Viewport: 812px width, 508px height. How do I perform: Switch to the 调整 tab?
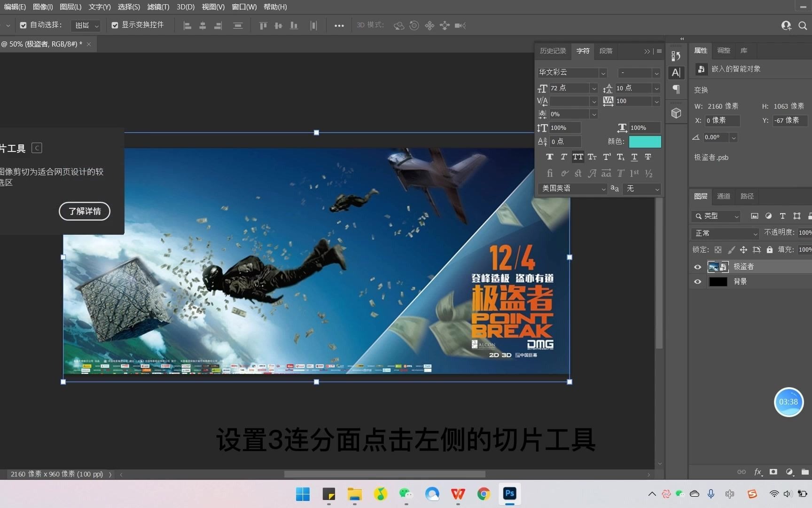click(724, 50)
